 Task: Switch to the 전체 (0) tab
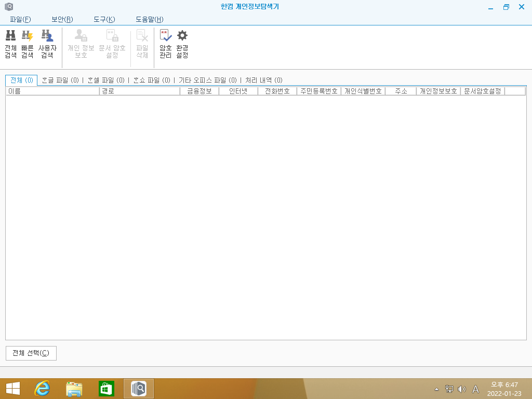[x=22, y=80]
